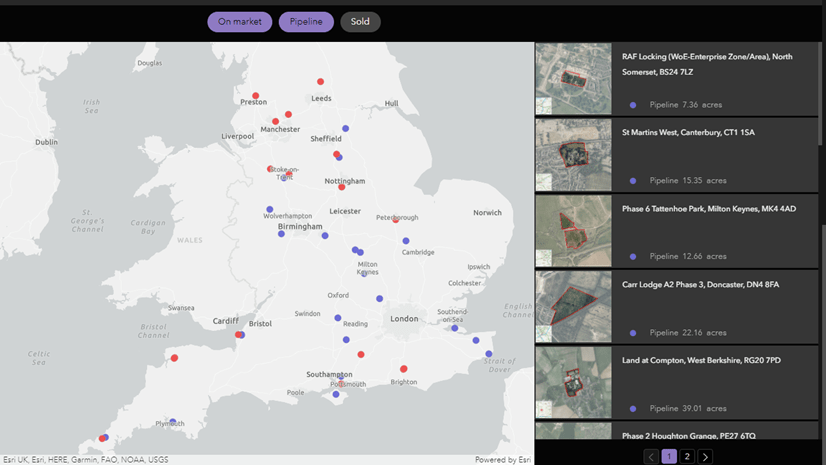Screen dimensions: 826x465
Task: Click Dublin label on the map
Action: (x=46, y=142)
